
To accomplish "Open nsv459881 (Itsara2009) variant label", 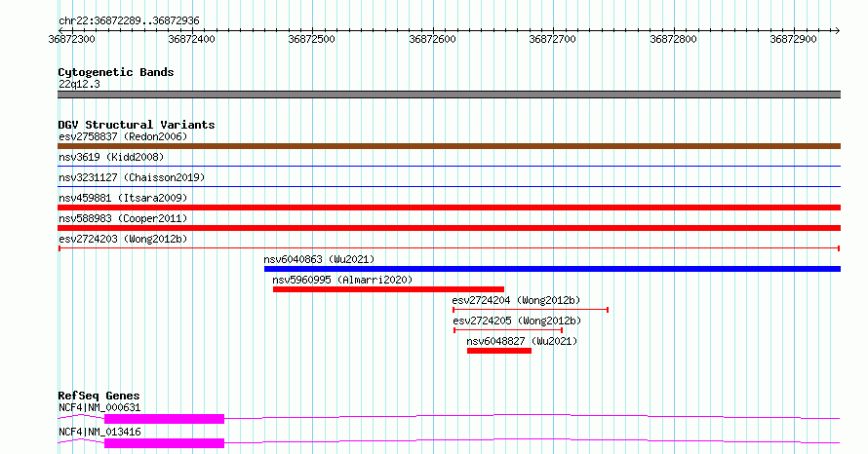I will coord(123,198).
